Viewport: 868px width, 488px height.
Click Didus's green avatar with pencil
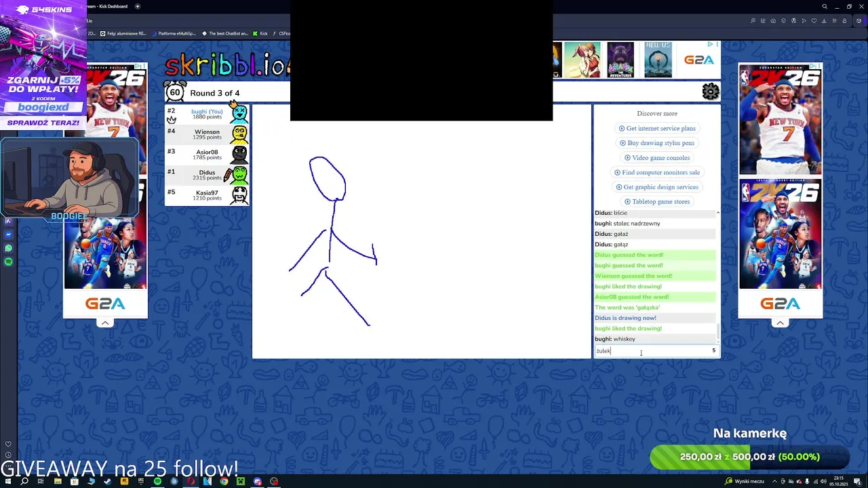pos(237,175)
